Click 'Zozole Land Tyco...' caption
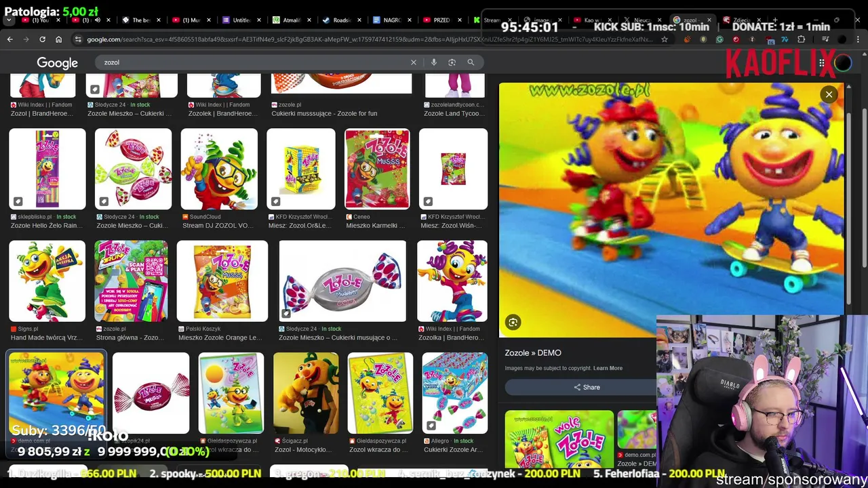This screenshot has height=488, width=868. pyautogui.click(x=454, y=113)
